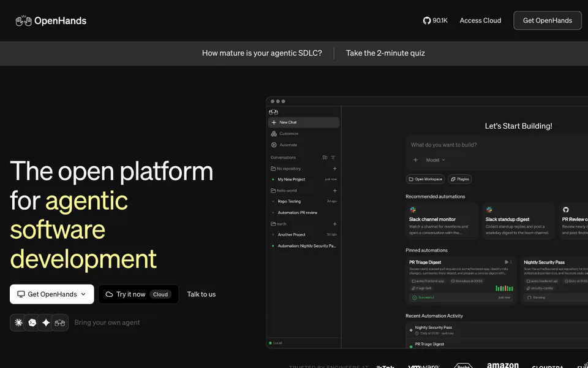Click the filter icon beside Conversations
The height and width of the screenshot is (368, 588).
(333, 158)
